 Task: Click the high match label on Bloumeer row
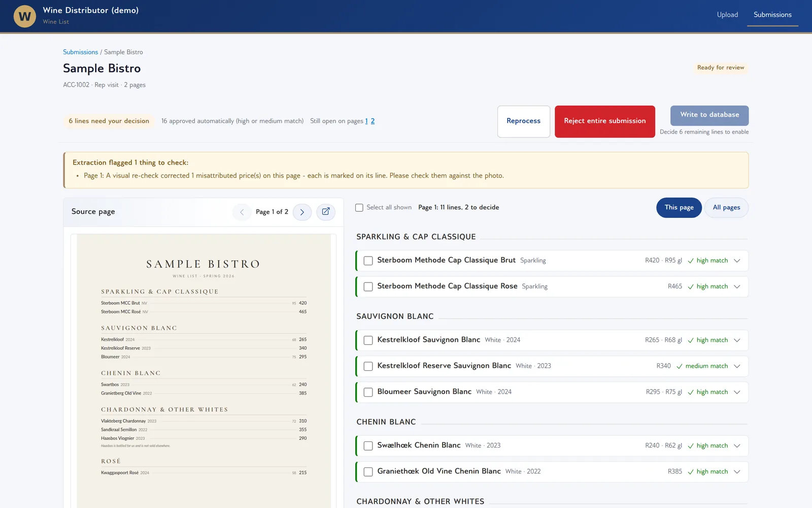tap(712, 392)
